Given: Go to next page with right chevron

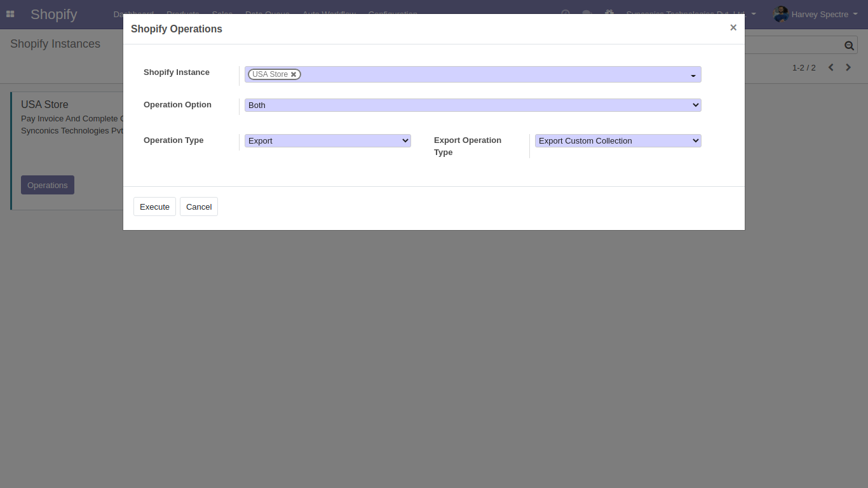Looking at the screenshot, I should (x=848, y=67).
